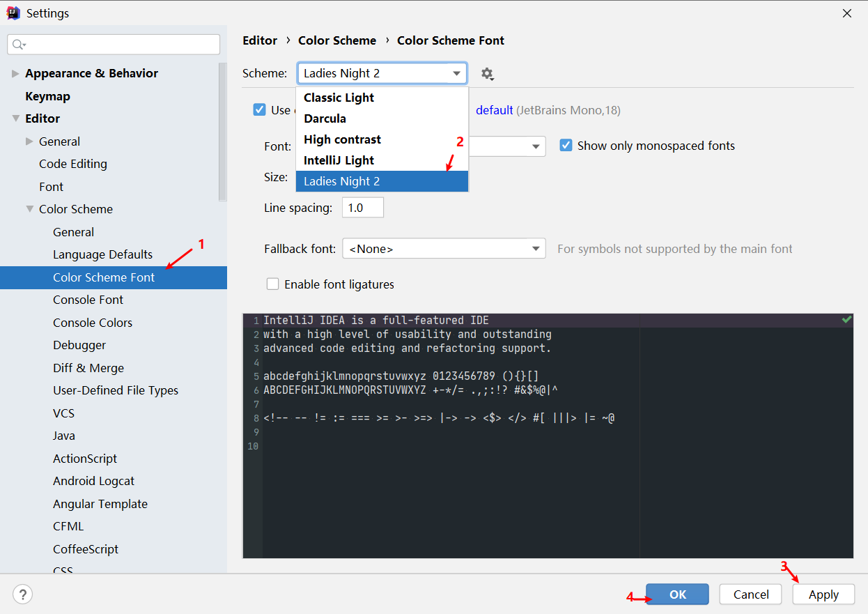Choose High contrast scheme
868x614 pixels.
(382, 139)
